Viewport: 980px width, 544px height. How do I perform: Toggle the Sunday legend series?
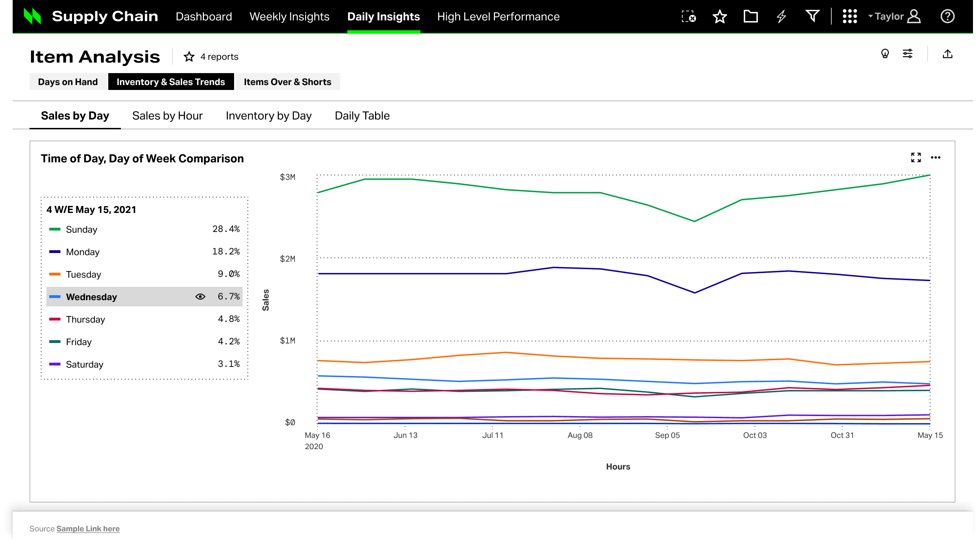click(82, 229)
